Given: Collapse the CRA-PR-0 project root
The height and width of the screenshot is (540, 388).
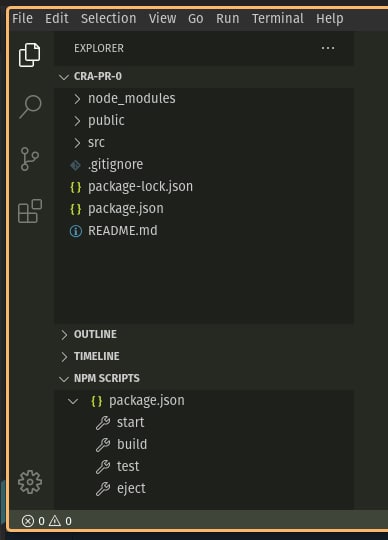Looking at the screenshot, I should pyautogui.click(x=204, y=76).
